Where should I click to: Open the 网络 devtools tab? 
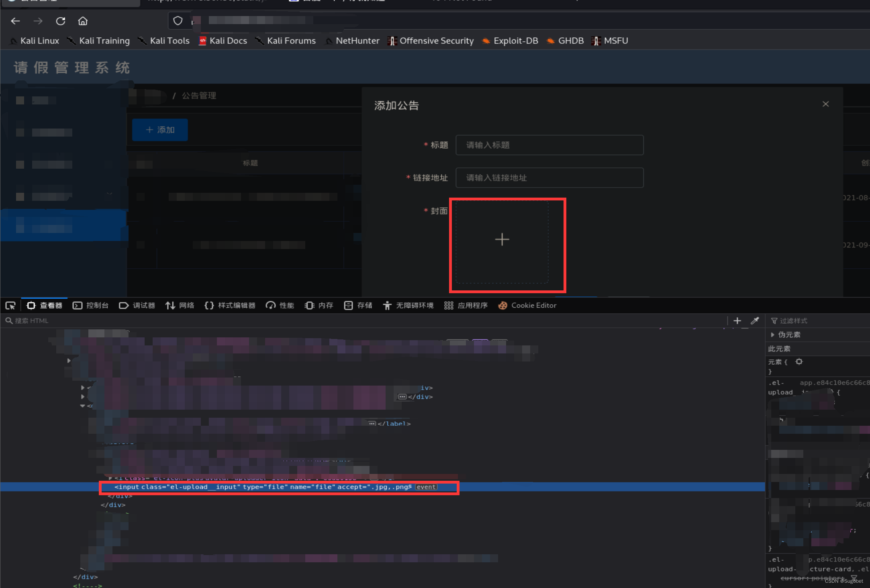click(x=180, y=306)
